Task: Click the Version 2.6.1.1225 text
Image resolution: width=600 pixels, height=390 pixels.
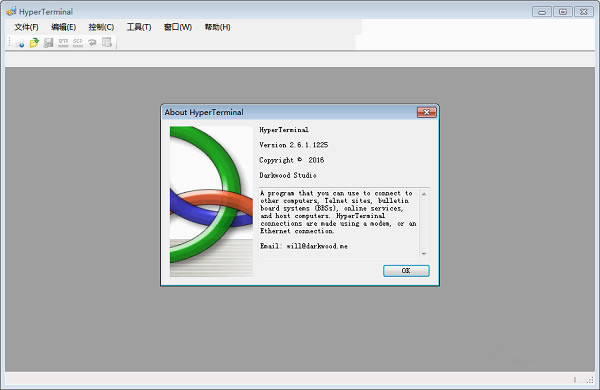Action: click(293, 145)
